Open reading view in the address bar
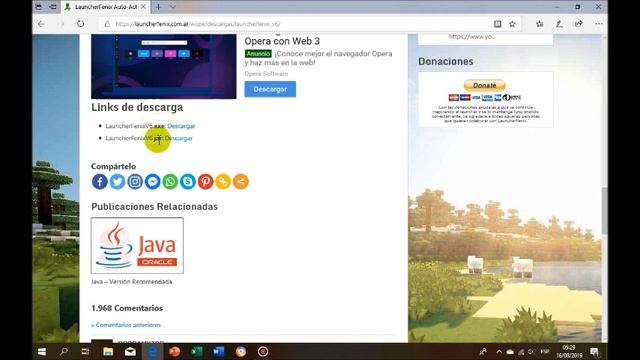Image resolution: width=640 pixels, height=360 pixels. [x=498, y=24]
